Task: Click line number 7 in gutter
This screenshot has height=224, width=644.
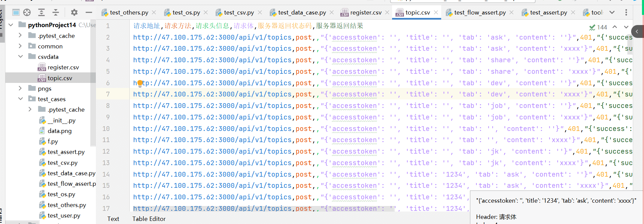Action: (x=108, y=94)
